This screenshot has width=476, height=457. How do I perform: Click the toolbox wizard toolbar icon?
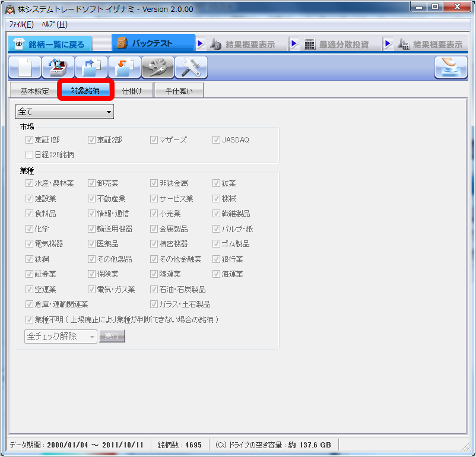coord(58,67)
